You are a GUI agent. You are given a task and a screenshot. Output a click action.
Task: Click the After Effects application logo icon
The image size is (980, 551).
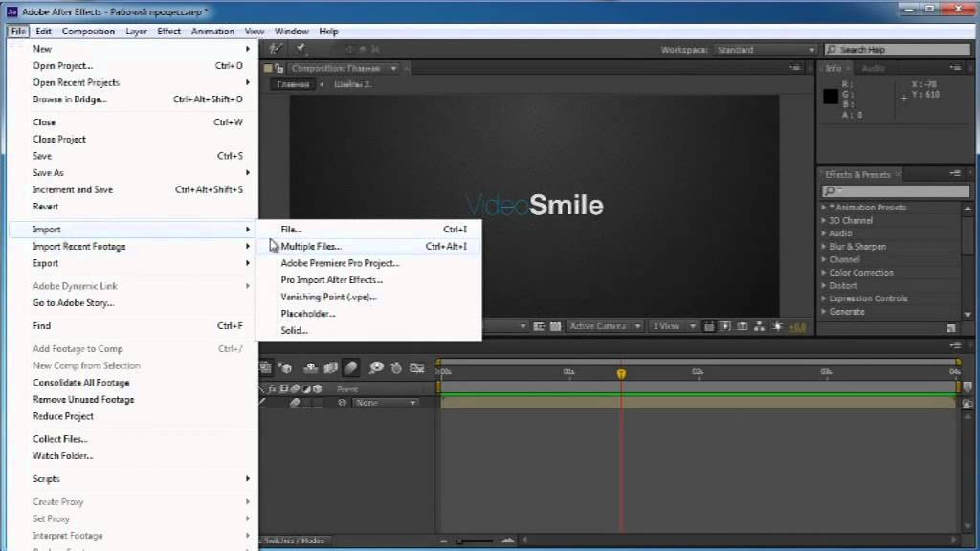(x=11, y=11)
